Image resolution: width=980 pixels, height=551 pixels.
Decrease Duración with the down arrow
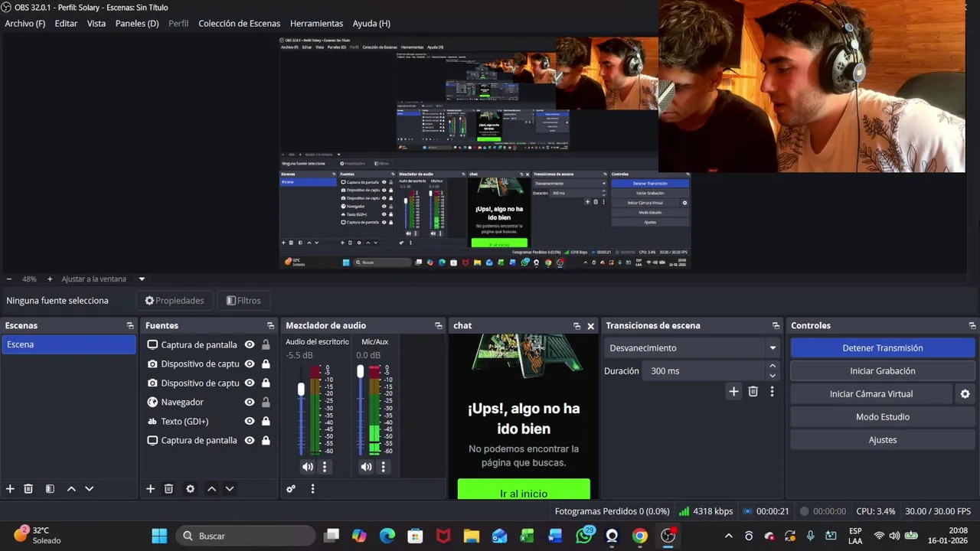coord(772,376)
